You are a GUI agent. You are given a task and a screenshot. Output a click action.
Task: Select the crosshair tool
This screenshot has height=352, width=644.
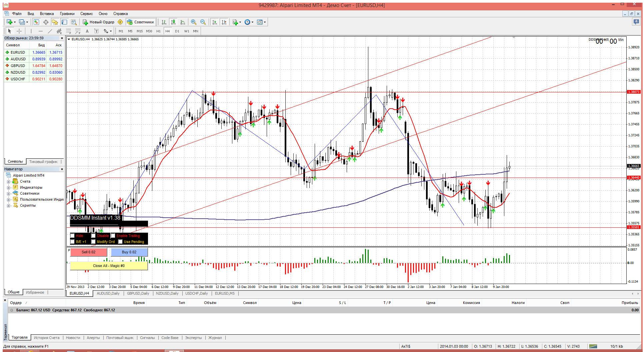tap(19, 31)
